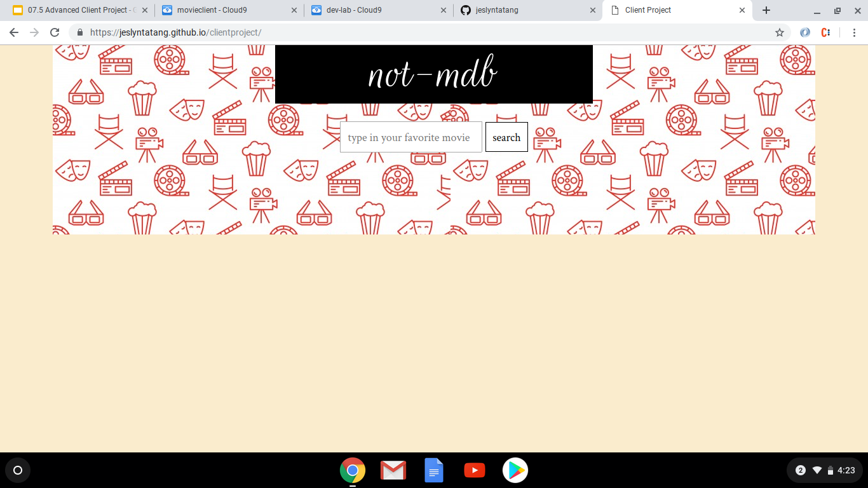Open Gmail from the shelf
This screenshot has height=488, width=868.
[393, 470]
